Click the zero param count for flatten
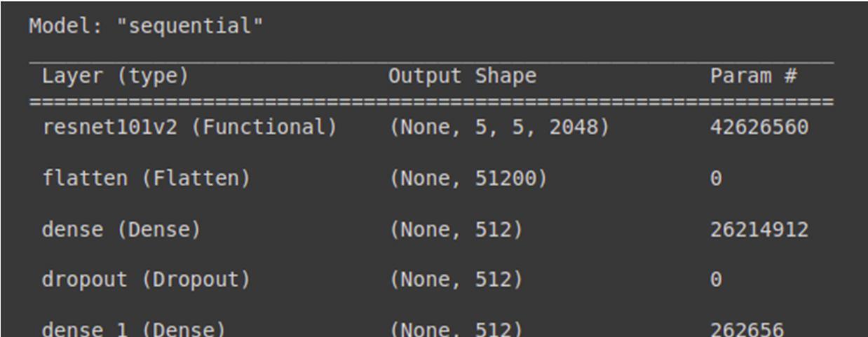The width and height of the screenshot is (868, 337). (716, 180)
